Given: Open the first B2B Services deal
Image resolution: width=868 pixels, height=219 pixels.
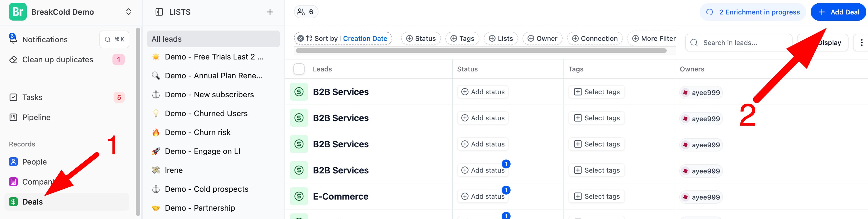Looking at the screenshot, I should [x=341, y=92].
